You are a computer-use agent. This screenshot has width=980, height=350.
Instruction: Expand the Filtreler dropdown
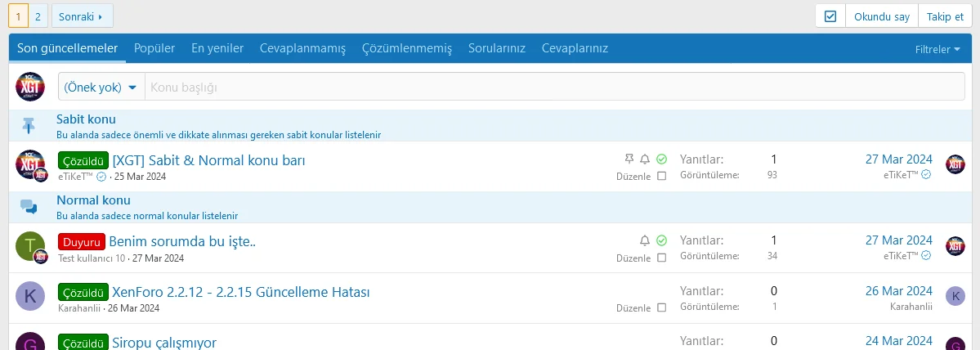pyautogui.click(x=937, y=50)
